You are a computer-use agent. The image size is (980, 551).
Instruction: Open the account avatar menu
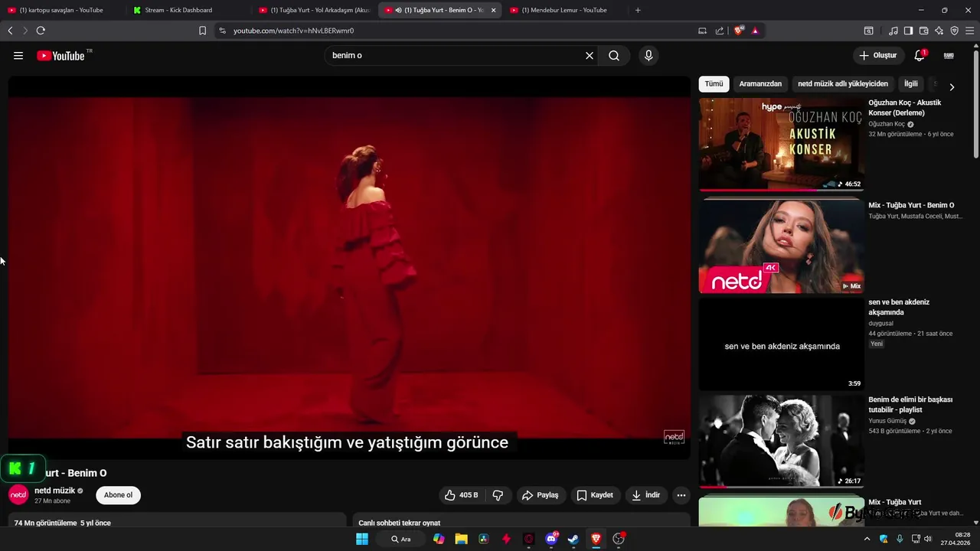949,56
